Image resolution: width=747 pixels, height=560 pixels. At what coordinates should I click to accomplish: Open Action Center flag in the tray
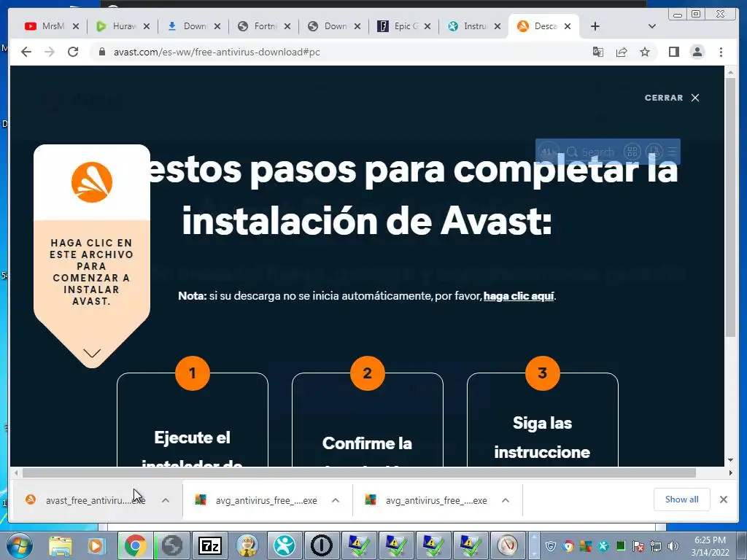(x=638, y=546)
